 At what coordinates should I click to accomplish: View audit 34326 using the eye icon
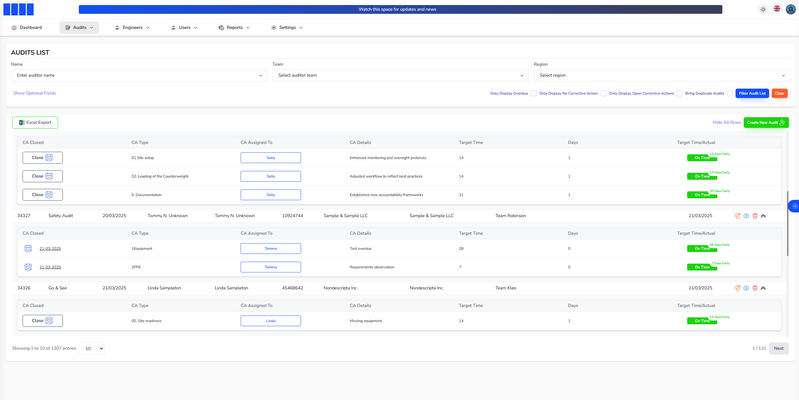[746, 288]
